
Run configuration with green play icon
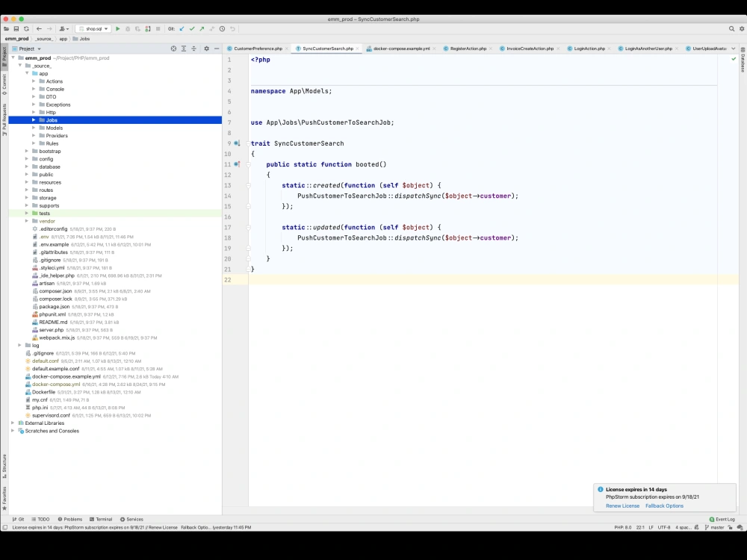tap(118, 29)
